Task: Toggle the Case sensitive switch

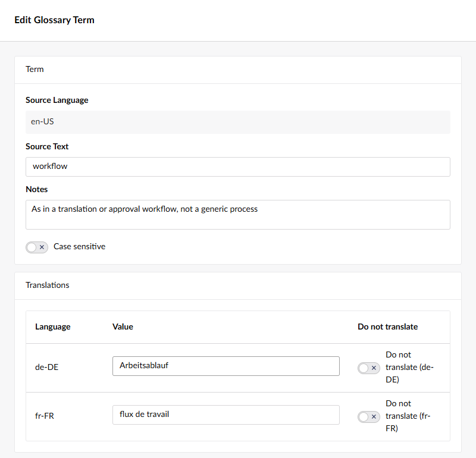Action: click(x=37, y=247)
